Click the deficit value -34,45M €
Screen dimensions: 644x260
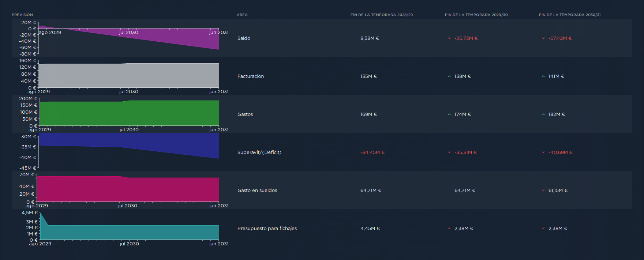(372, 152)
